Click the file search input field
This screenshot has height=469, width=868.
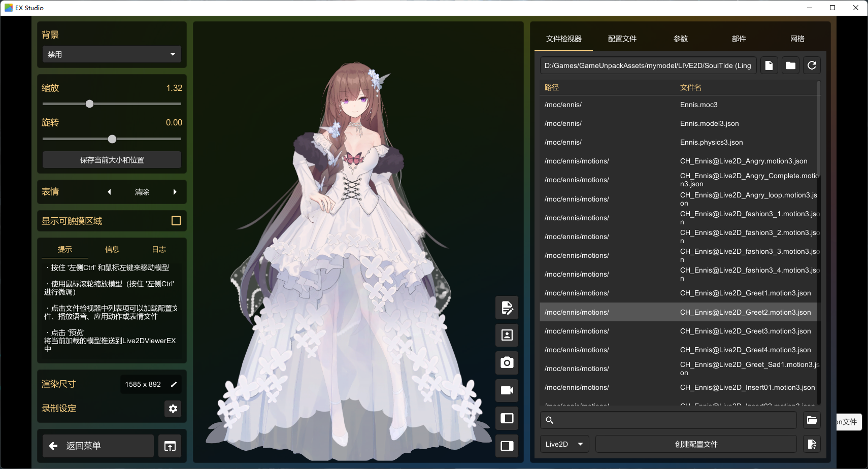pos(669,420)
